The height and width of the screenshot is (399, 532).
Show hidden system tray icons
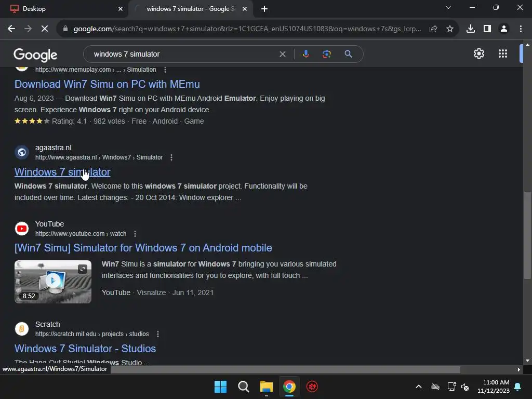(x=419, y=387)
